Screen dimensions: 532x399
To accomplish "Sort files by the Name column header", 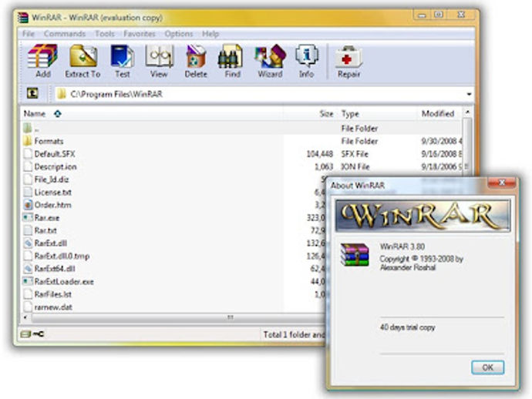I will click(35, 113).
